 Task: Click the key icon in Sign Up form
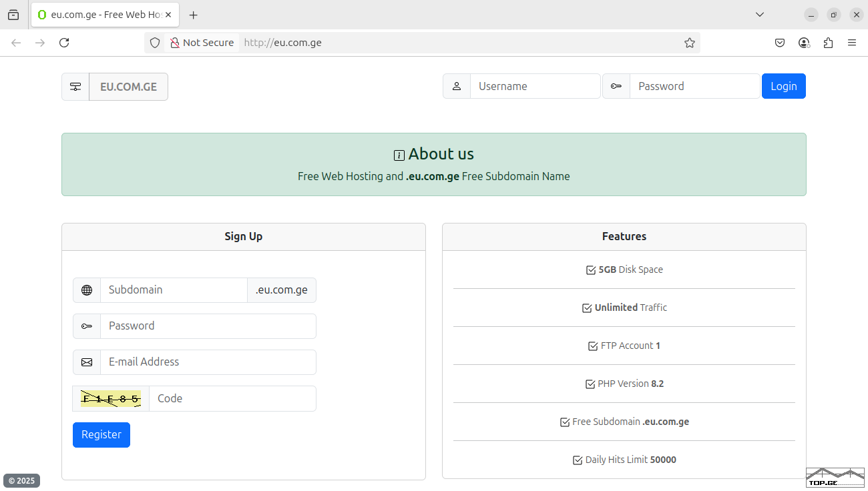tap(87, 326)
